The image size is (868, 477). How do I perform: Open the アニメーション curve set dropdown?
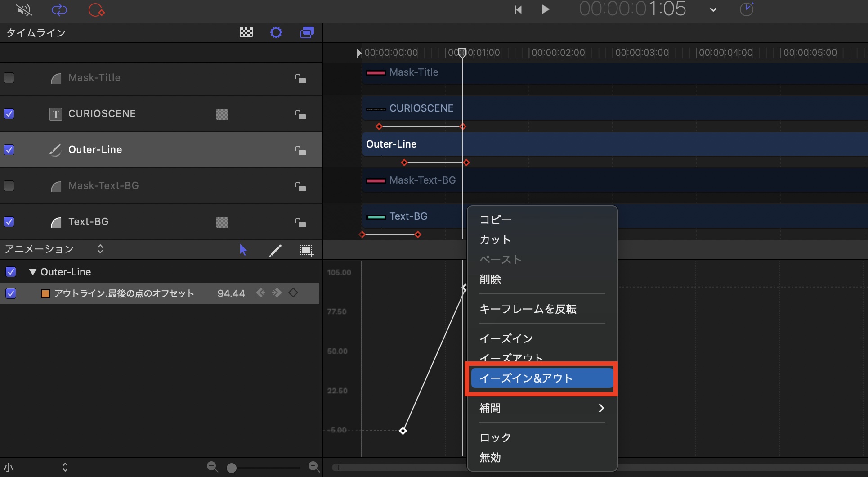100,249
